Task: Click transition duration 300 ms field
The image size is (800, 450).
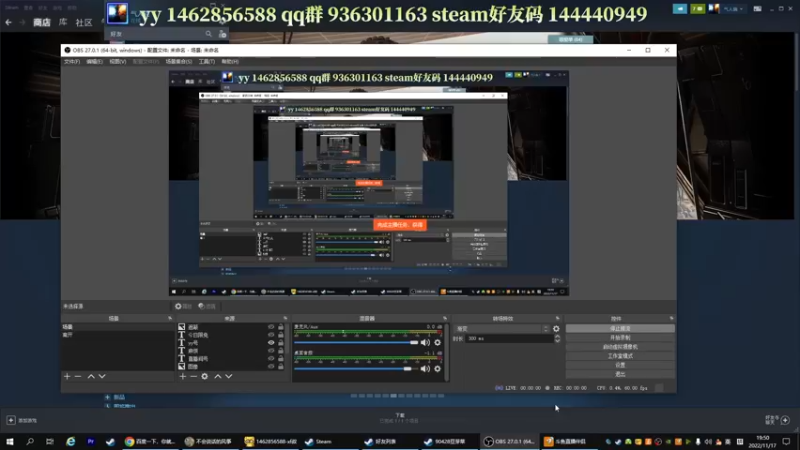Action: (x=509, y=338)
